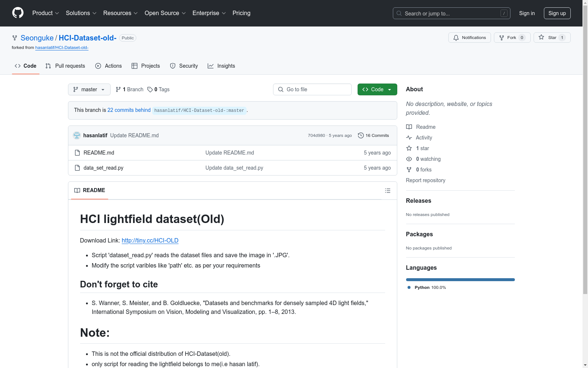Click the Search or jump to field

(x=452, y=13)
